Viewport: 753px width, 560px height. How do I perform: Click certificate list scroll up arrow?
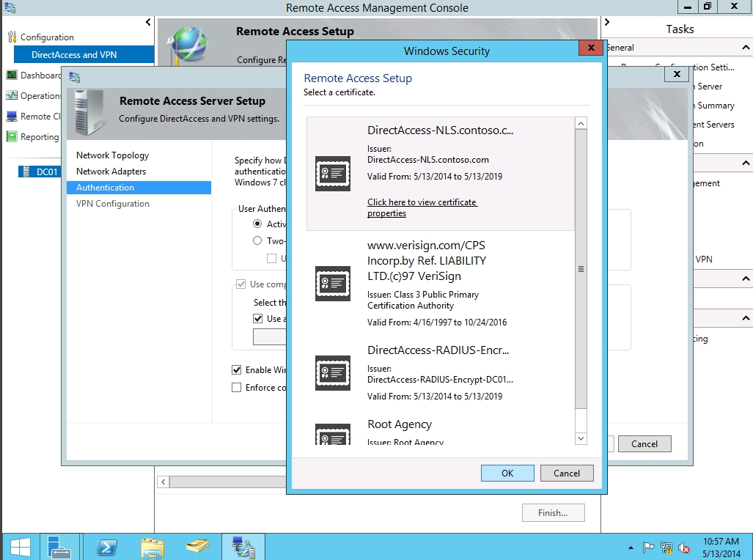(x=581, y=123)
